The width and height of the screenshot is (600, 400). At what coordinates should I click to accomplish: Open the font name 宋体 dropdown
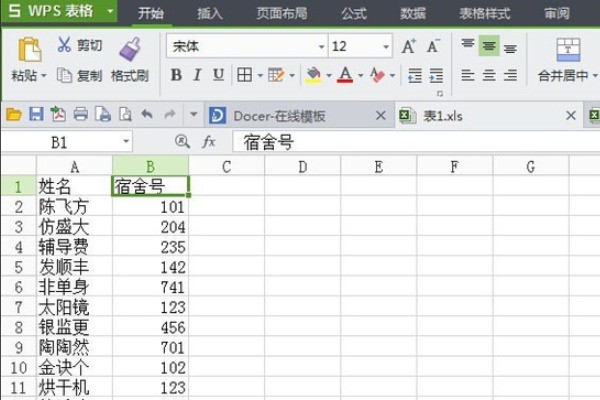321,47
